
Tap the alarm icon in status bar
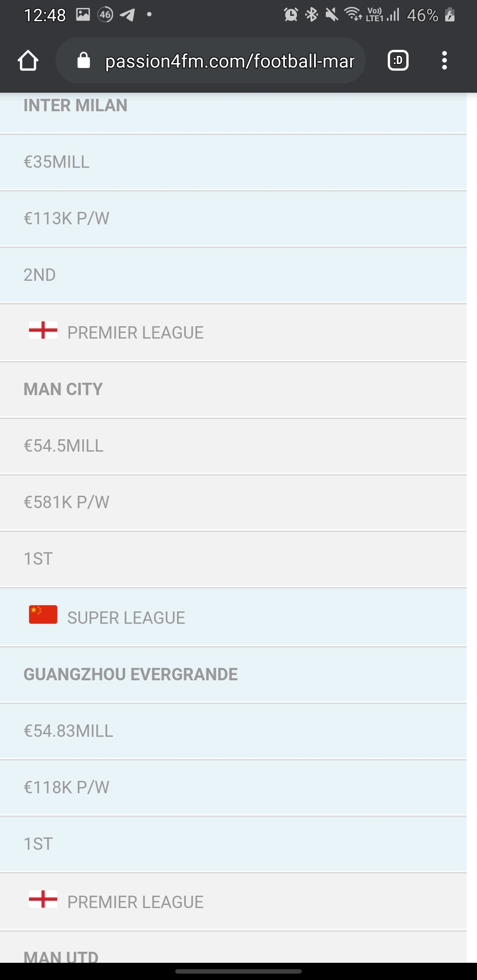291,15
